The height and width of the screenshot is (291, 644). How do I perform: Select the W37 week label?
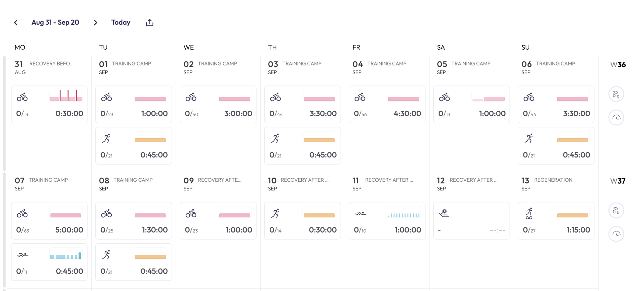point(618,181)
